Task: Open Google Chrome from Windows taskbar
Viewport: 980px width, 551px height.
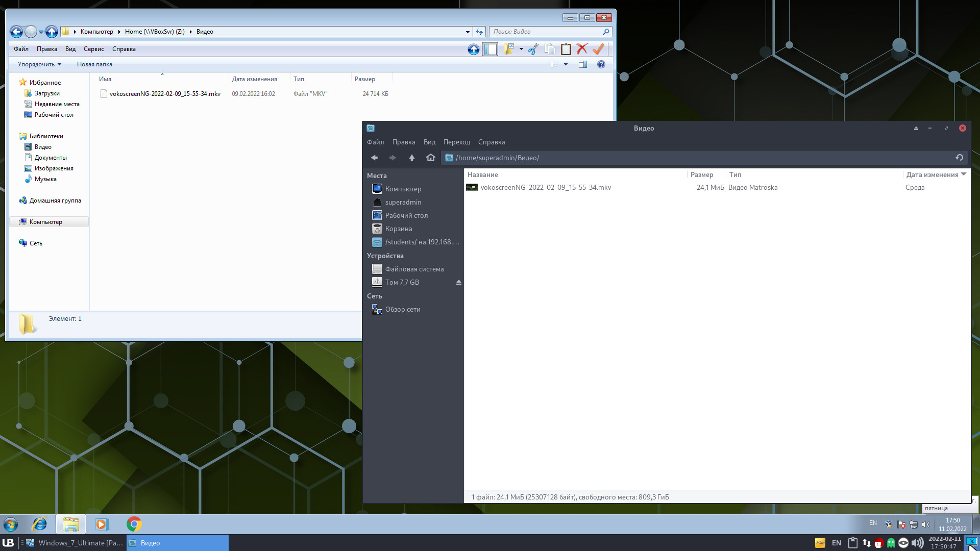Action: pyautogui.click(x=134, y=524)
